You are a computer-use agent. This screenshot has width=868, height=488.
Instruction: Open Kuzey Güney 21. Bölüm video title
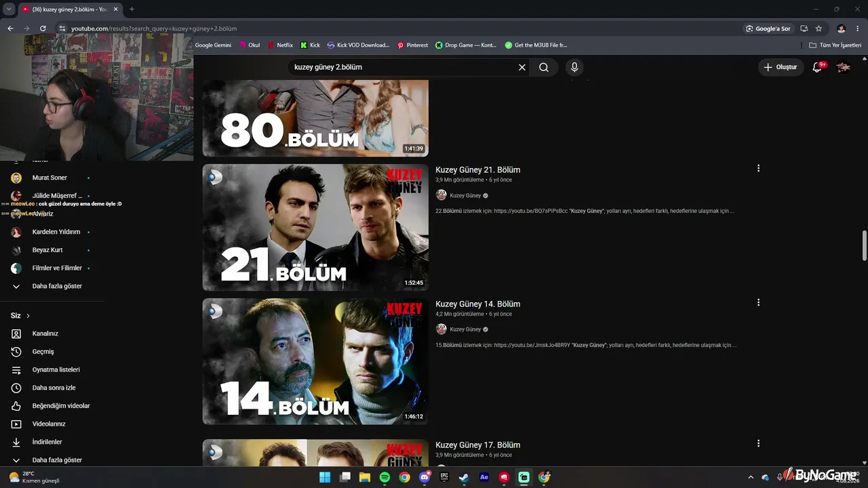pos(478,169)
